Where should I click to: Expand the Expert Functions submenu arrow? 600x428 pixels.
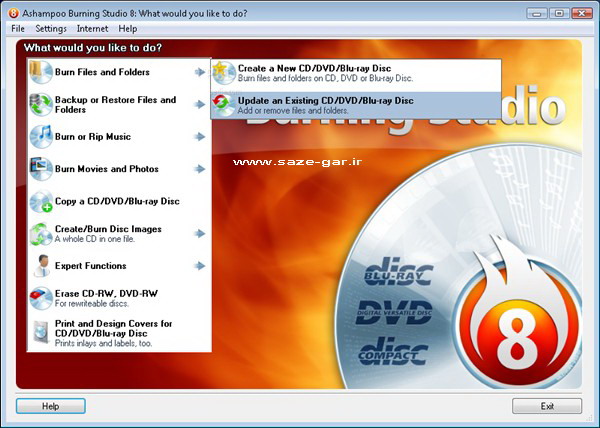[x=200, y=266]
